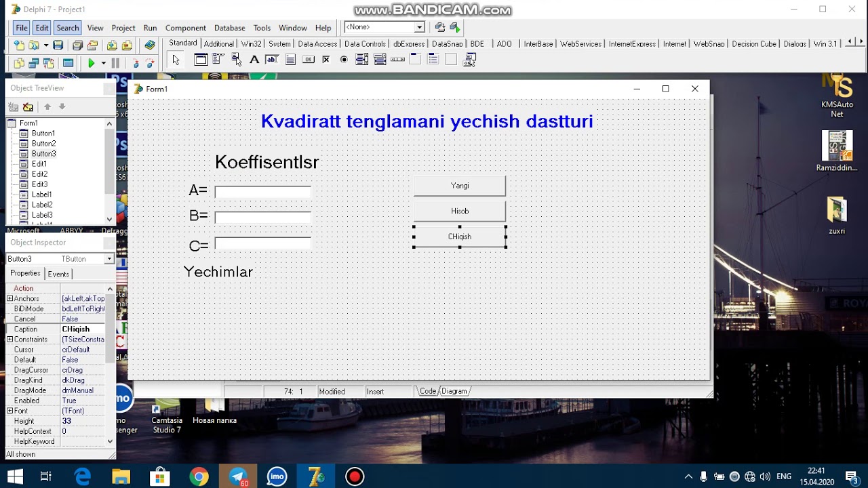Click the Save All toolbar icon
The width and height of the screenshot is (868, 488).
coord(77,45)
